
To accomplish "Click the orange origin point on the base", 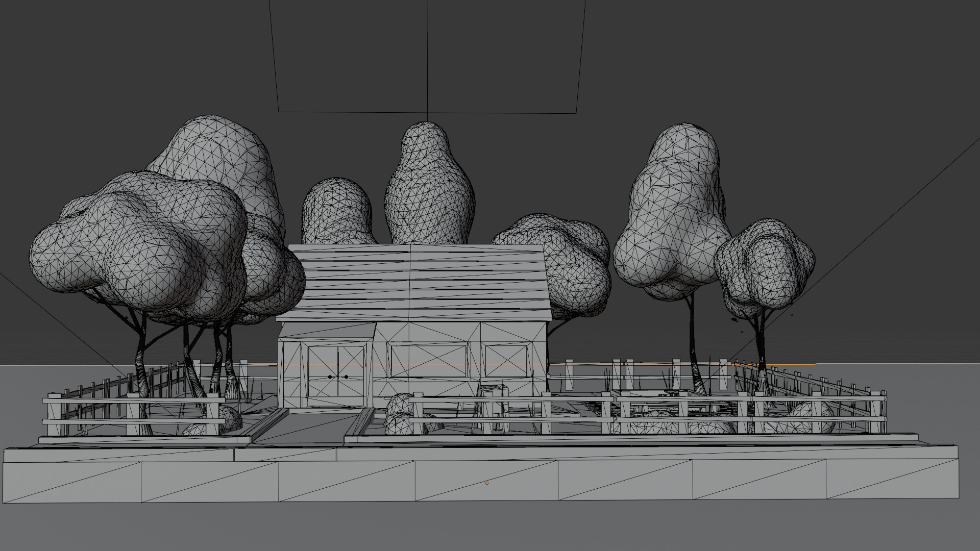I will click(x=486, y=483).
